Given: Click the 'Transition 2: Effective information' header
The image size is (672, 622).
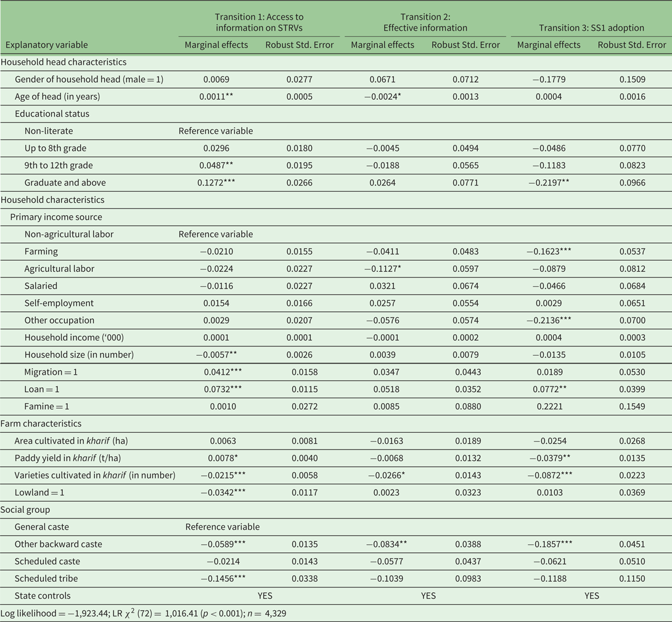Looking at the screenshot, I should click(425, 22).
